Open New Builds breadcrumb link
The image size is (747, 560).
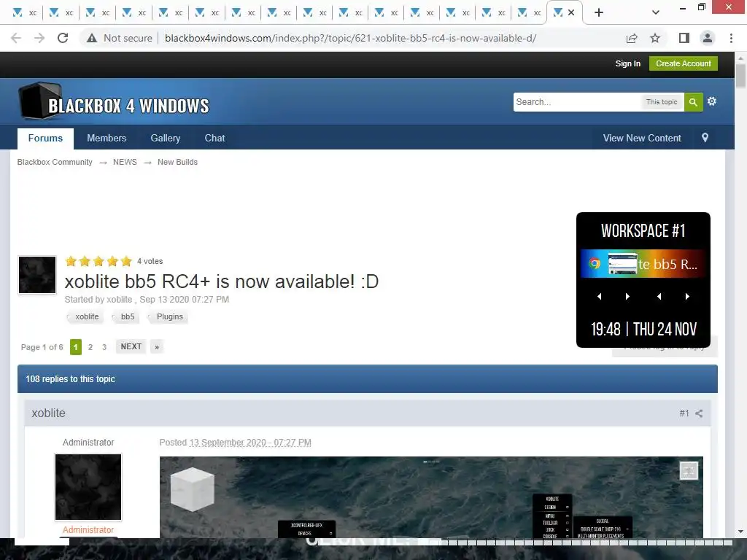tap(177, 162)
